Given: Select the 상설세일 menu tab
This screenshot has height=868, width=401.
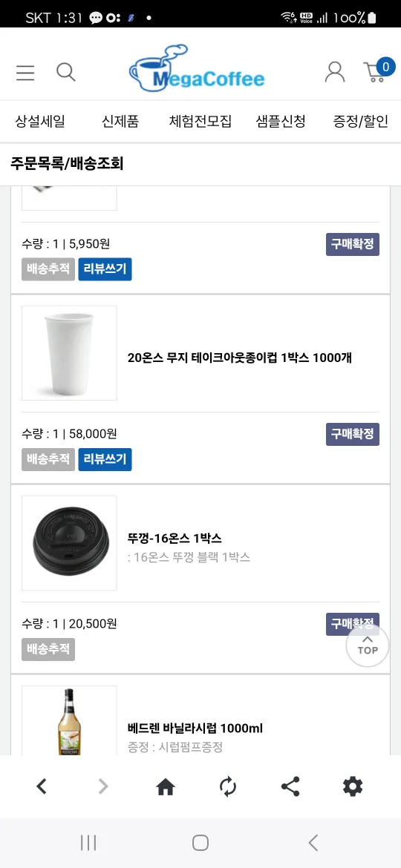Looking at the screenshot, I should coord(40,121).
